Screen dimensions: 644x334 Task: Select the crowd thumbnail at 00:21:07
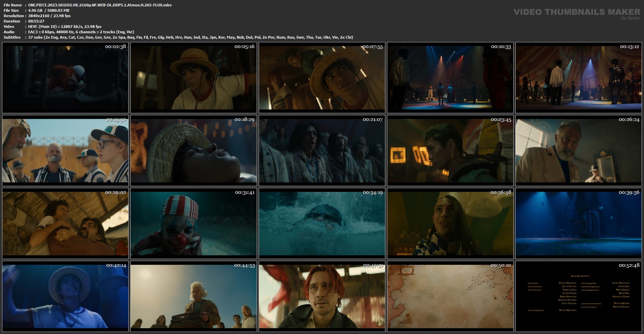pos(322,151)
